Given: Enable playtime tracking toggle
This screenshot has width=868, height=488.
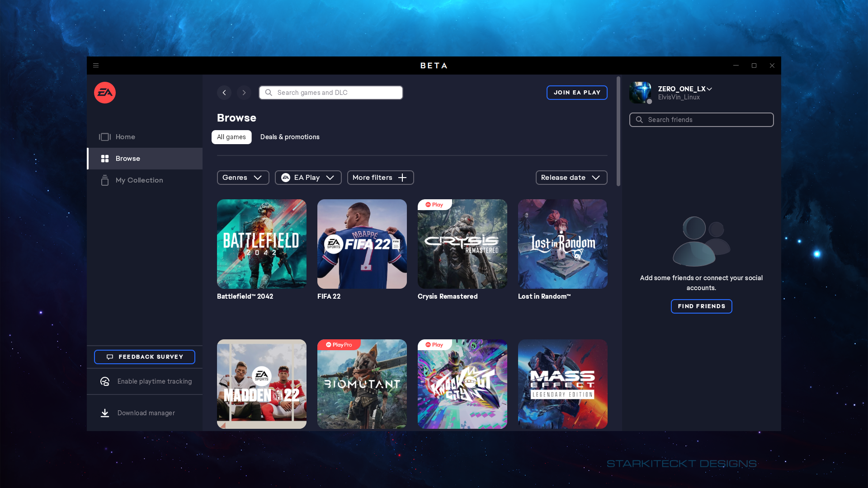Looking at the screenshot, I should (x=146, y=381).
